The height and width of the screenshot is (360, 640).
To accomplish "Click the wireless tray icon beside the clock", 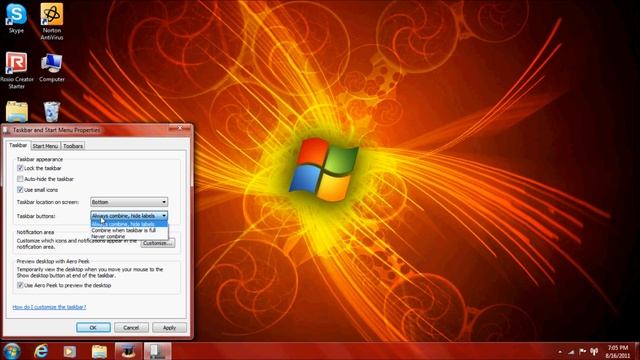I will click(x=594, y=351).
